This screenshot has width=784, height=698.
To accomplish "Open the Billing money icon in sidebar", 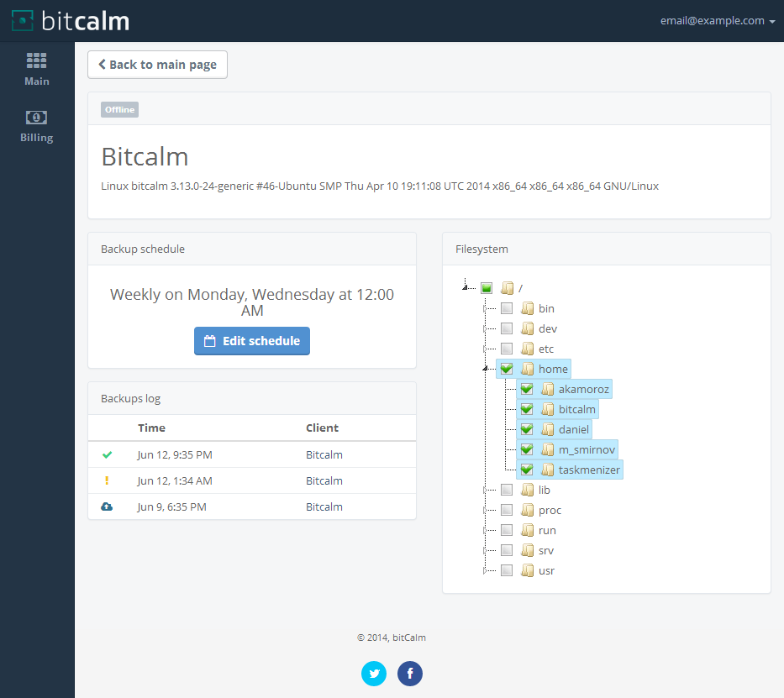I will pyautogui.click(x=36, y=118).
